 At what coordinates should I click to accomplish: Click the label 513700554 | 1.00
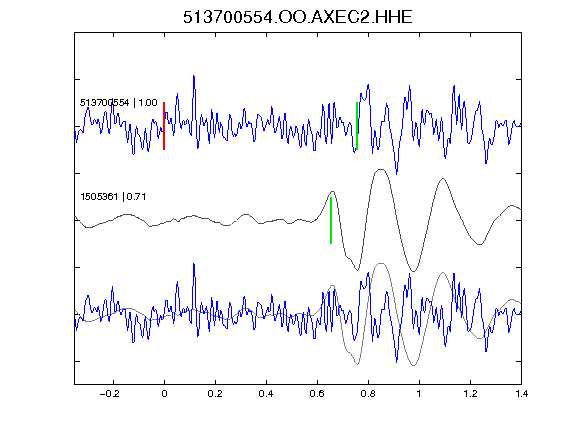(119, 102)
